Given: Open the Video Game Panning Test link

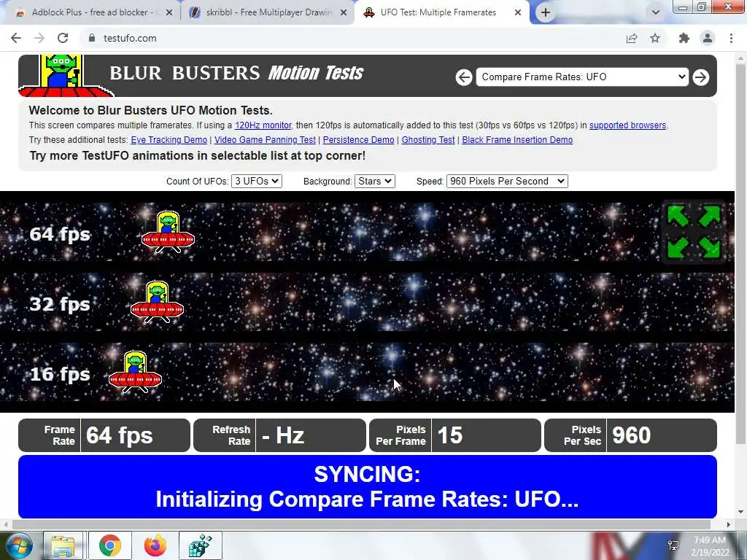Looking at the screenshot, I should (265, 139).
